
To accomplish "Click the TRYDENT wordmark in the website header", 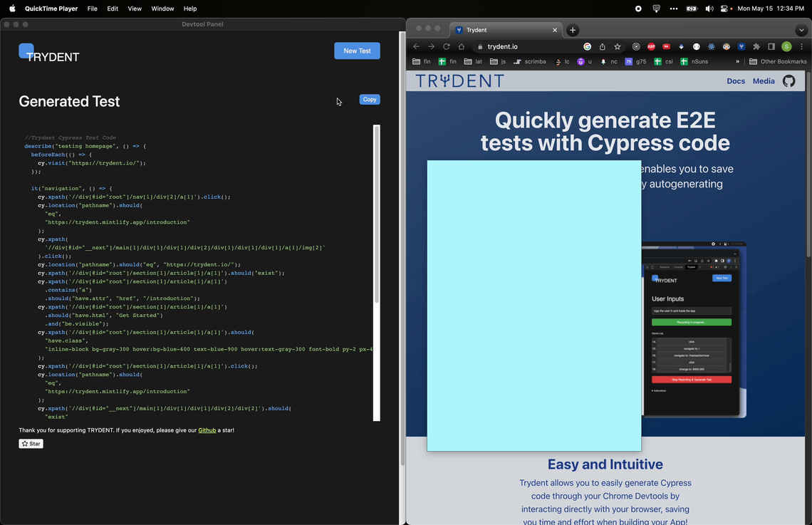I will pos(459,80).
